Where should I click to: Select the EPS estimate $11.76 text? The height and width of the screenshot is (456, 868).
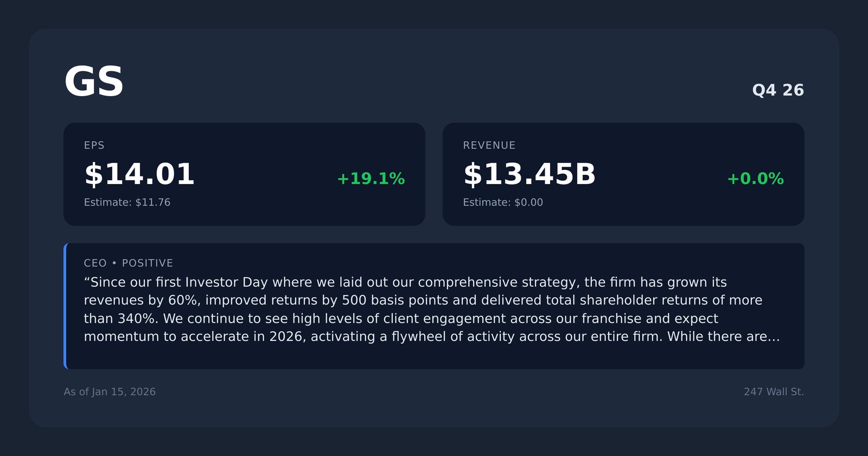pyautogui.click(x=127, y=202)
